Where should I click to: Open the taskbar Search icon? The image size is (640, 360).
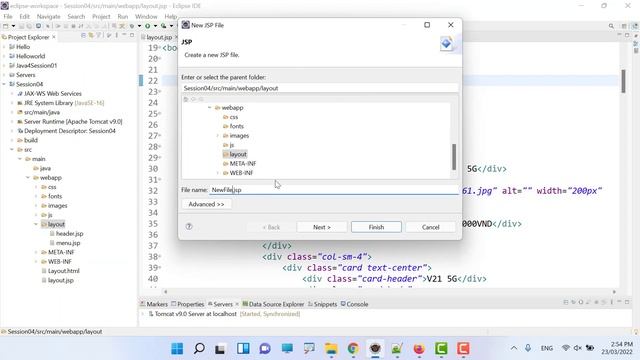[x=199, y=349]
